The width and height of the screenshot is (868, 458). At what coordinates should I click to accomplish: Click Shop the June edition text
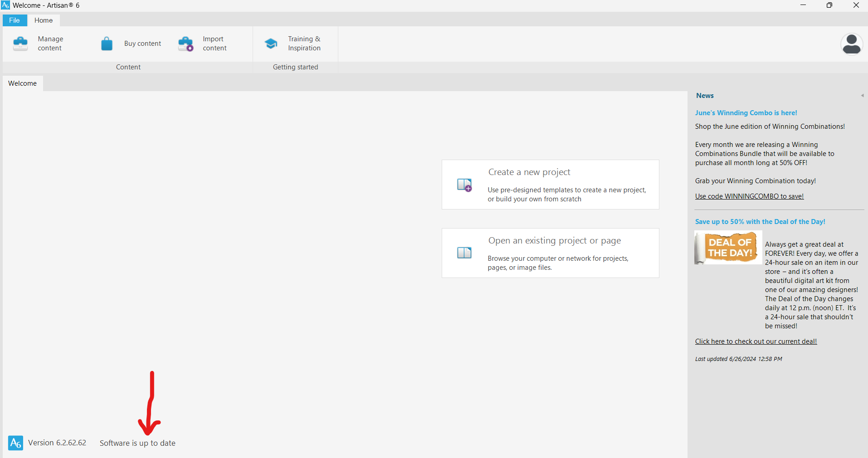coord(770,127)
